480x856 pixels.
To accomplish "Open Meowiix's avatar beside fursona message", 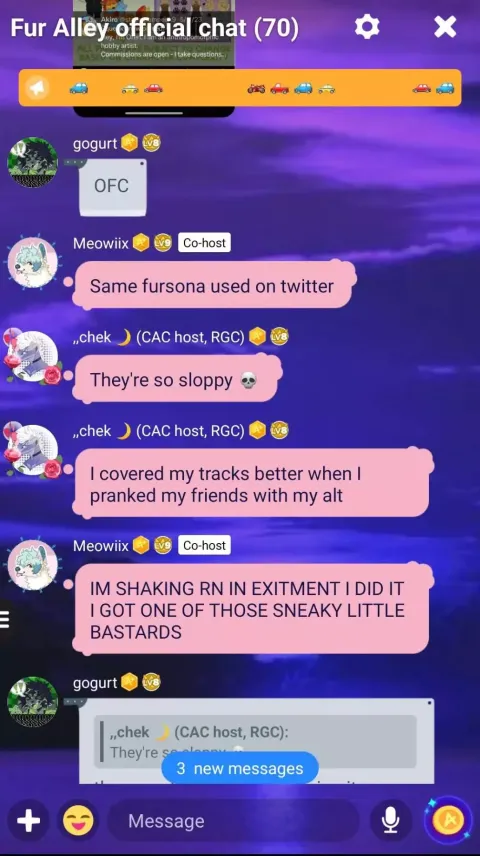I will 32,263.
